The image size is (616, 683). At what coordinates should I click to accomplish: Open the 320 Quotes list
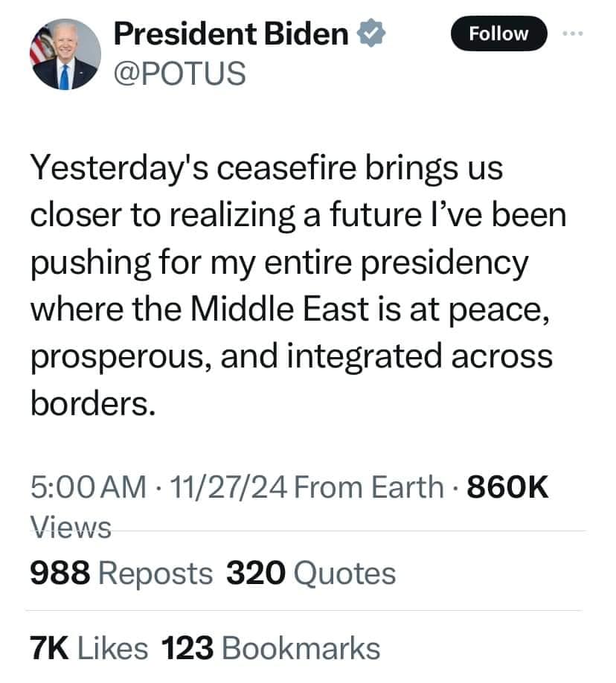[x=310, y=573]
